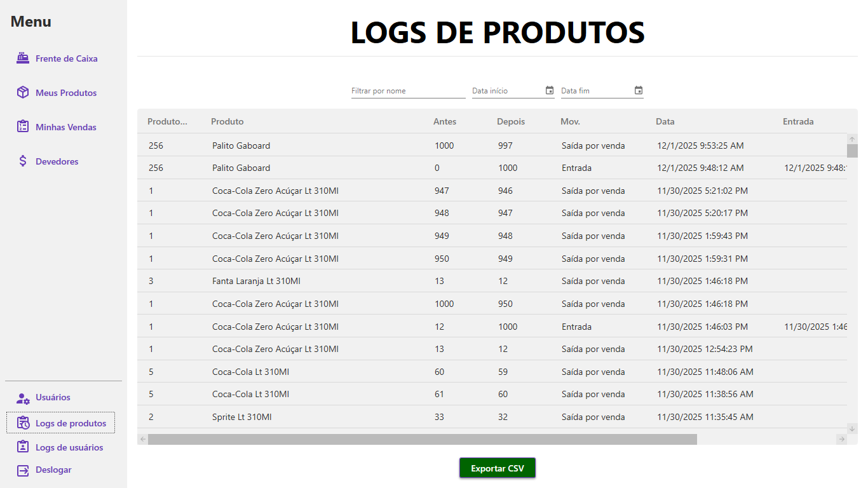Click the Minhas Vendas clipboard icon
Image resolution: width=868 pixels, height=488 pixels.
[23, 127]
